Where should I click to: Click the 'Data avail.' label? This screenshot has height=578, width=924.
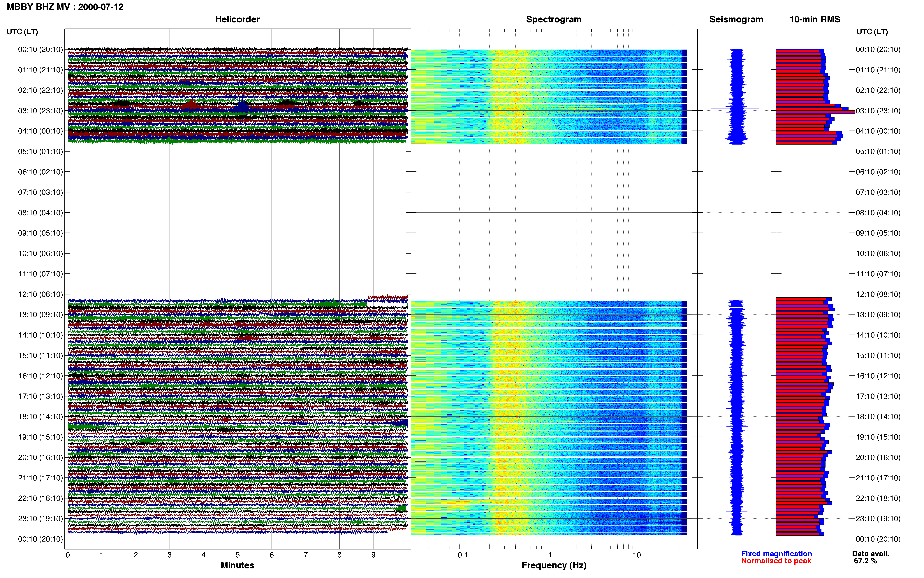tap(870, 554)
